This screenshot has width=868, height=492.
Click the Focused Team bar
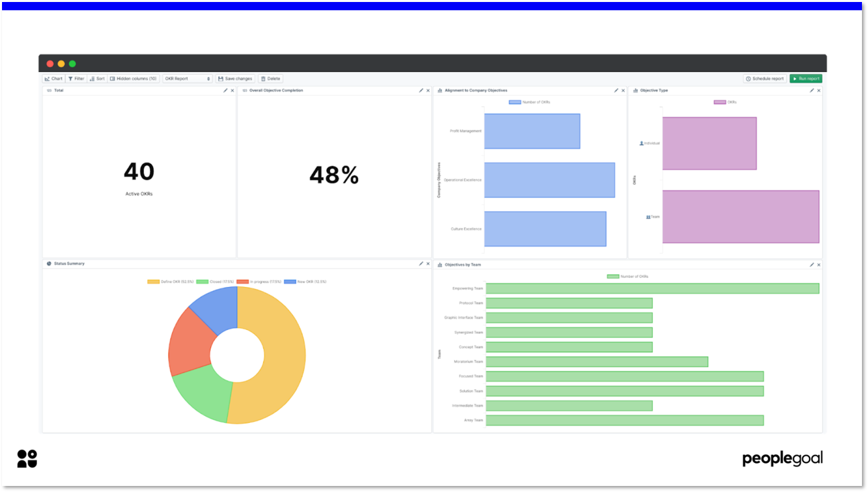tap(625, 376)
